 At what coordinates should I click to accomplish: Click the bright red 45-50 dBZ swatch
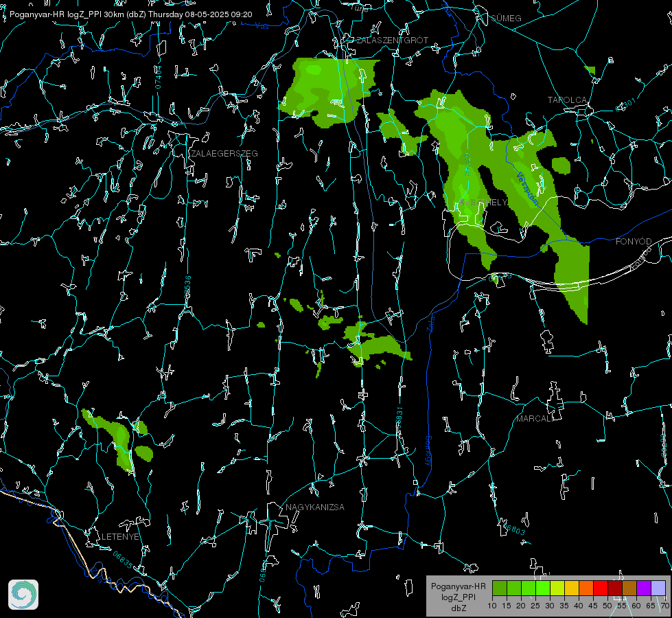(x=601, y=588)
